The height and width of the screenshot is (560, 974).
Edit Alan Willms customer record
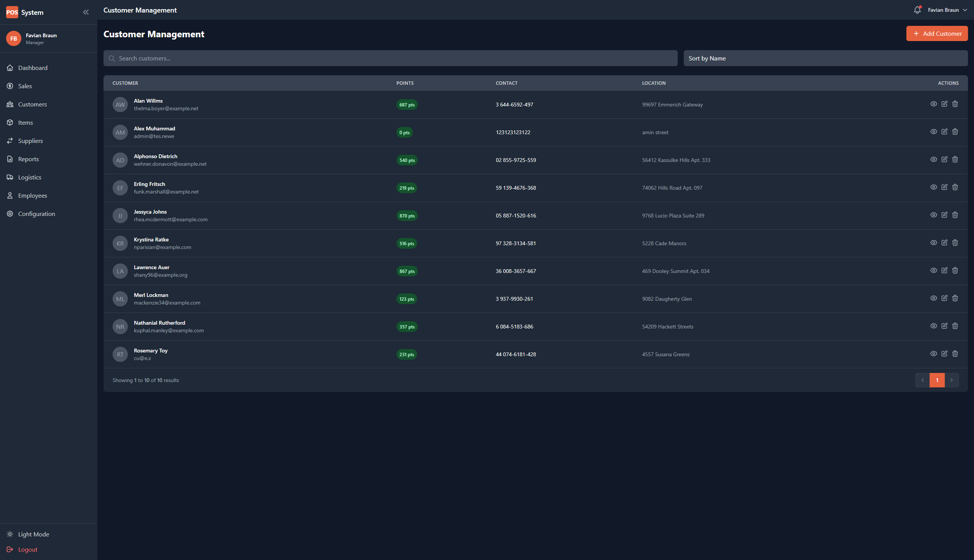tap(944, 104)
